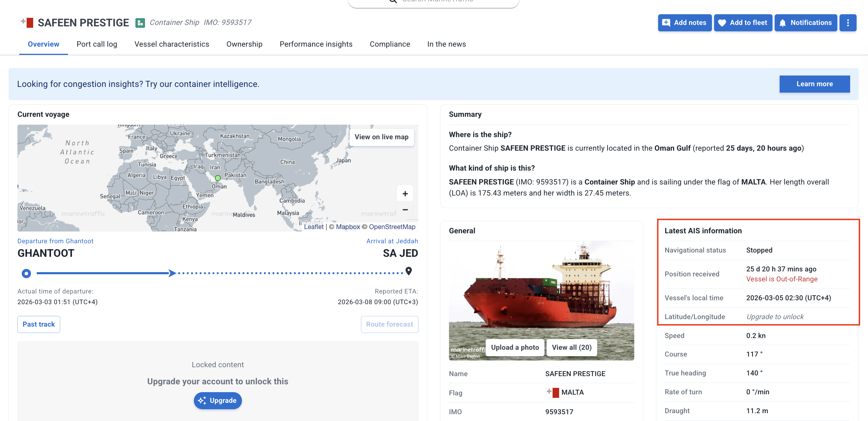Click the green vessel position marker on map
Image resolution: width=868 pixels, height=421 pixels.
point(218,178)
